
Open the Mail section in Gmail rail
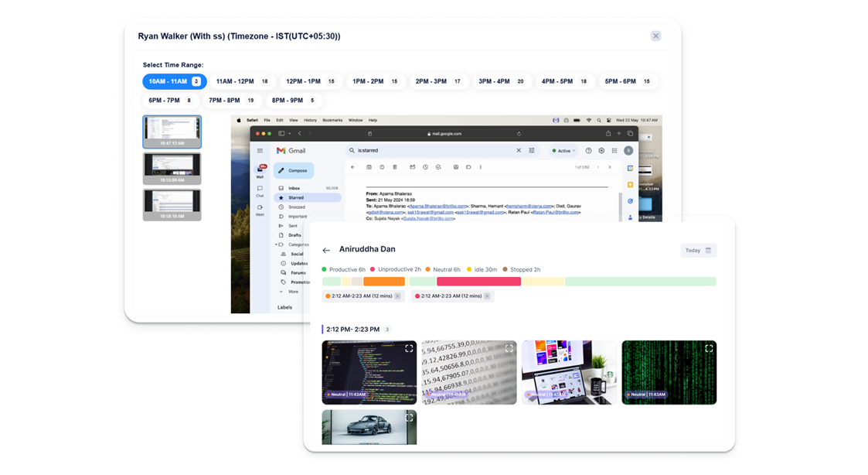[260, 171]
